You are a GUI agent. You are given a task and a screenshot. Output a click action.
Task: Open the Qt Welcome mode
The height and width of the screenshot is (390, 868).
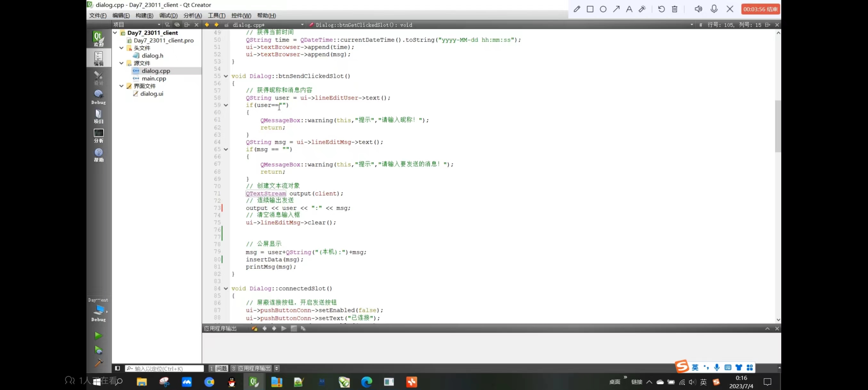point(98,39)
